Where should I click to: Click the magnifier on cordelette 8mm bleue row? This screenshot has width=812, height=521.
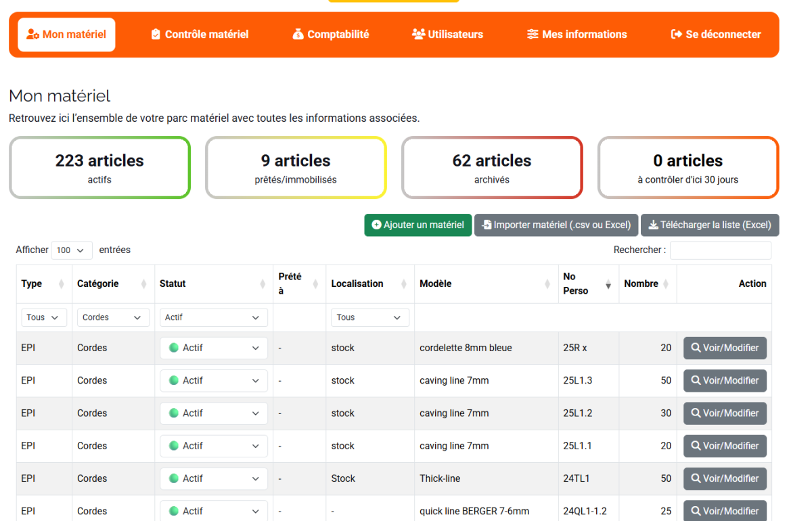(695, 348)
